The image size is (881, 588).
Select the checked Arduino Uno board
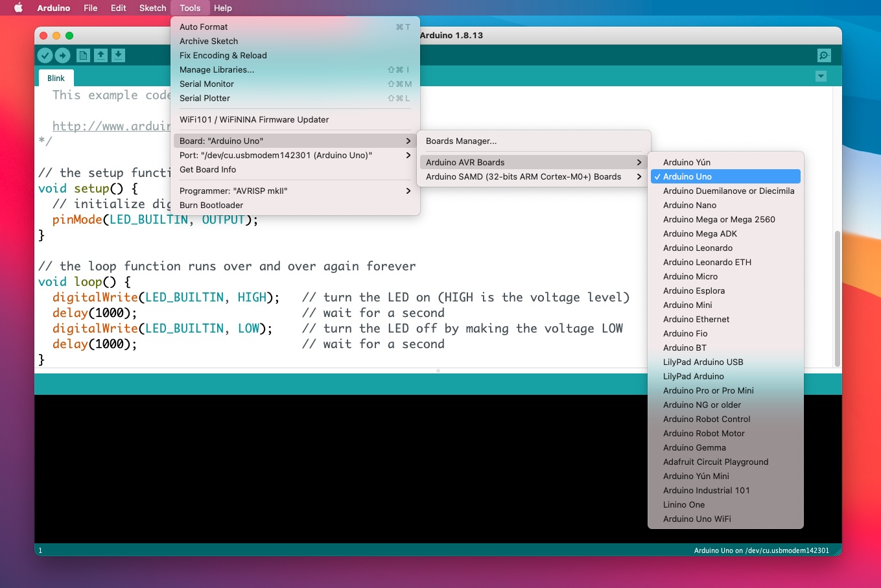click(x=687, y=176)
